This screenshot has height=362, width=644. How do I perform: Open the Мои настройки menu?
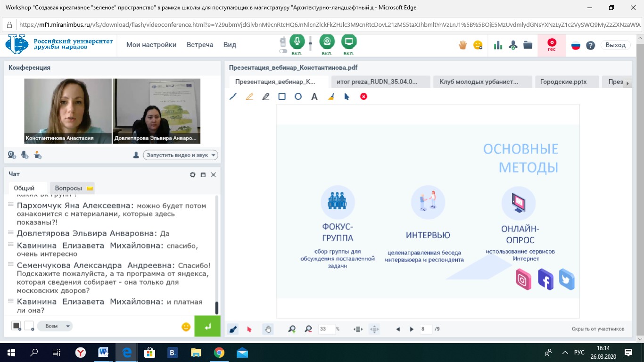pyautogui.click(x=151, y=45)
